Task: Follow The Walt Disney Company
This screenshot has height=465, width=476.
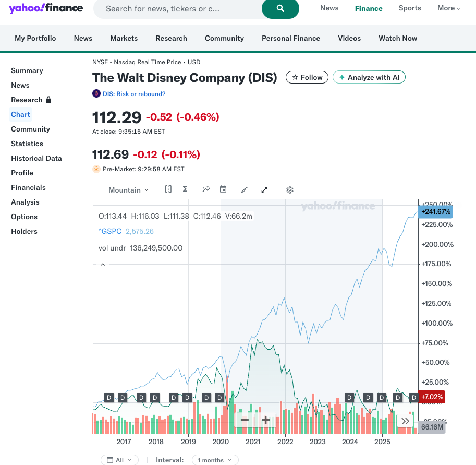Action: 307,77
